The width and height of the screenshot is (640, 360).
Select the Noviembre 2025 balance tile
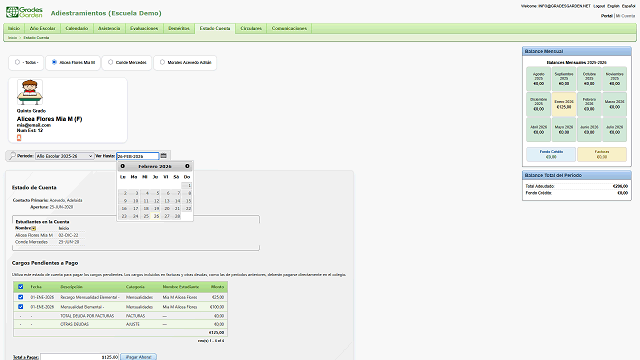click(614, 79)
